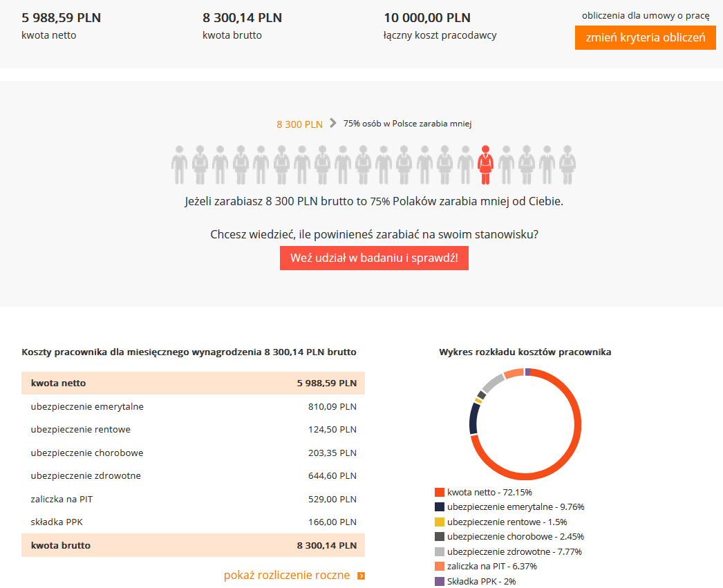
Task: Click '75% osób w Polsce zarabia mniej' text
Action: [407, 124]
